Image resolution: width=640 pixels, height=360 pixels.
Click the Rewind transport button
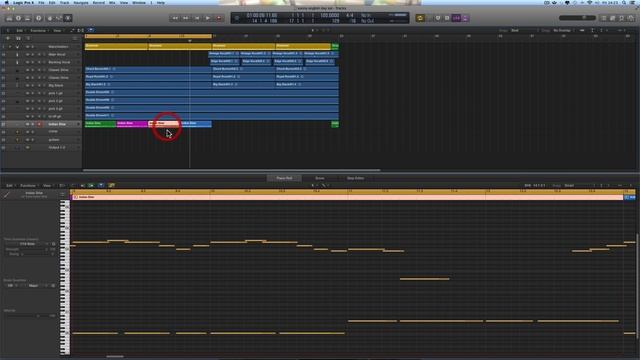coord(175,18)
